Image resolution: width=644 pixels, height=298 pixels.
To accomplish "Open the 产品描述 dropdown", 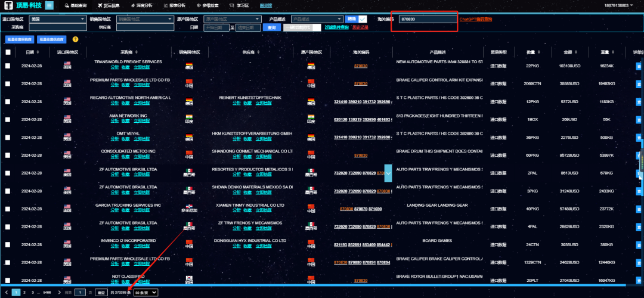I will click(317, 19).
